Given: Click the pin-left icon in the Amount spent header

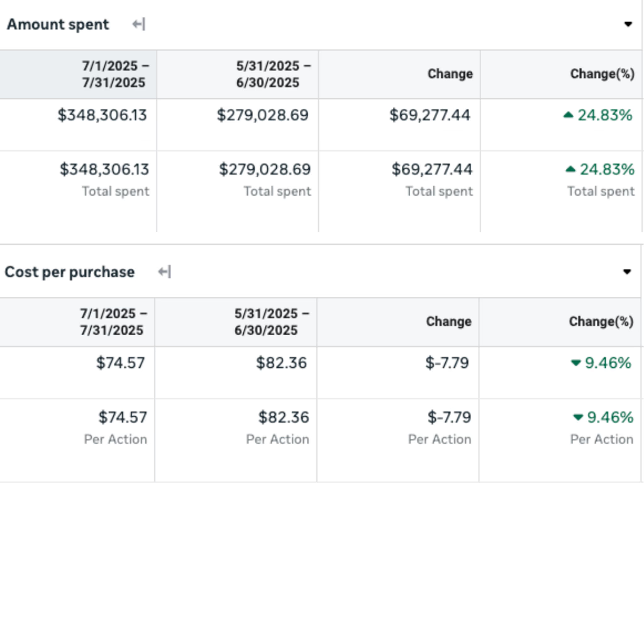Looking at the screenshot, I should click(137, 25).
